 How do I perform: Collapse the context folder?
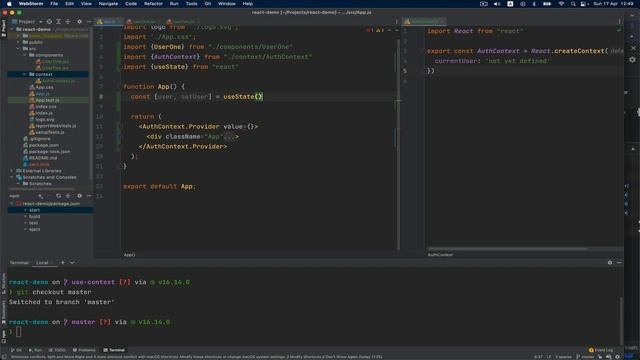(24, 74)
